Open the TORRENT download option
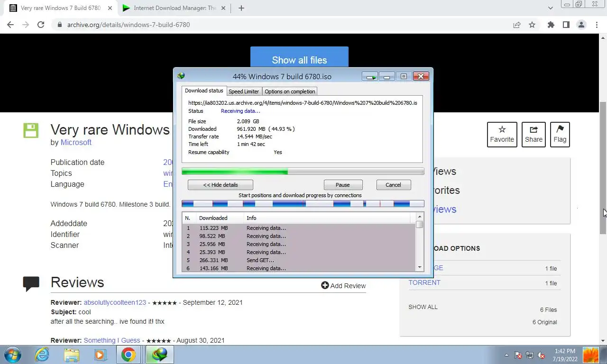Viewport: 607px width, 364px height. coord(424,282)
